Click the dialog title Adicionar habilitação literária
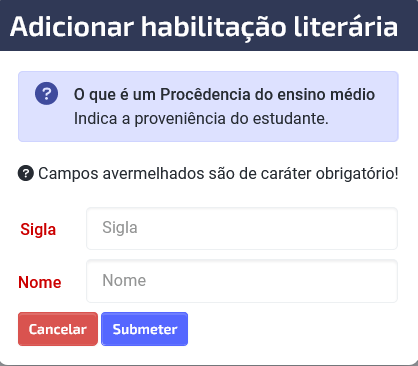The height and width of the screenshot is (366, 418). click(204, 27)
